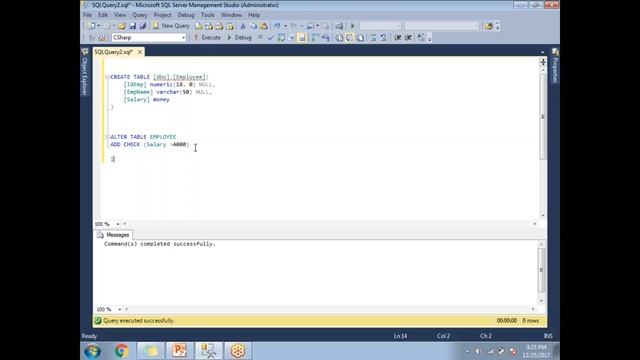Image resolution: width=640 pixels, height=360 pixels.
Task: Open PowerPoint from the taskbar
Action: pyautogui.click(x=179, y=351)
